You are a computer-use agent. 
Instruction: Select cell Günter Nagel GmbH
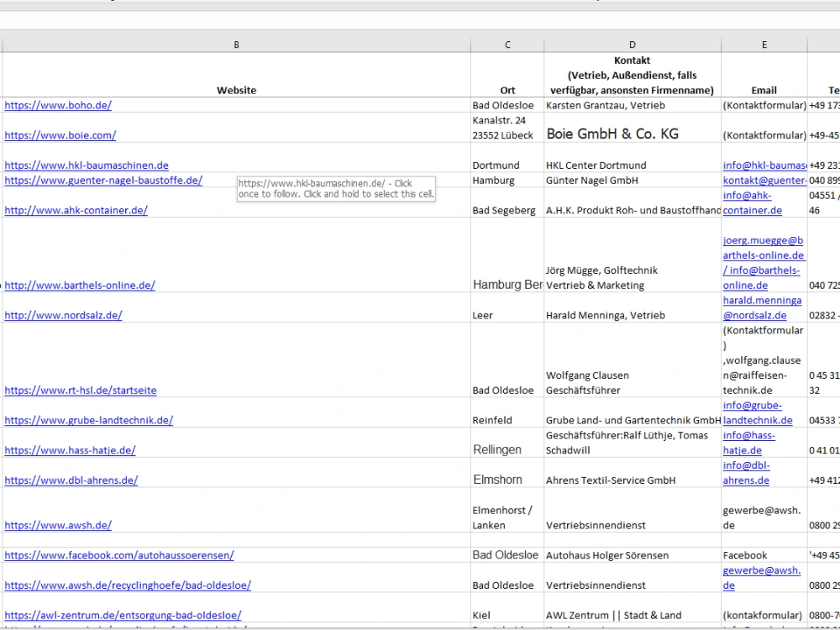[633, 181]
